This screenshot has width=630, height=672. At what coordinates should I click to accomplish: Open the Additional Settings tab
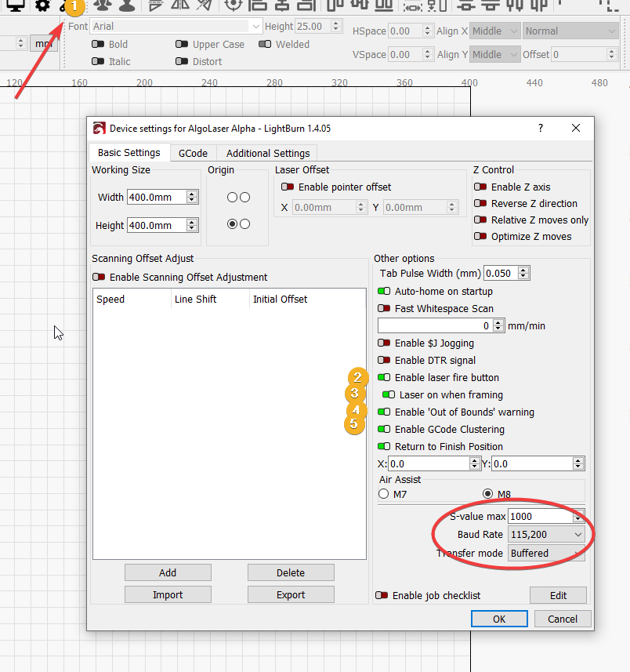click(x=268, y=153)
